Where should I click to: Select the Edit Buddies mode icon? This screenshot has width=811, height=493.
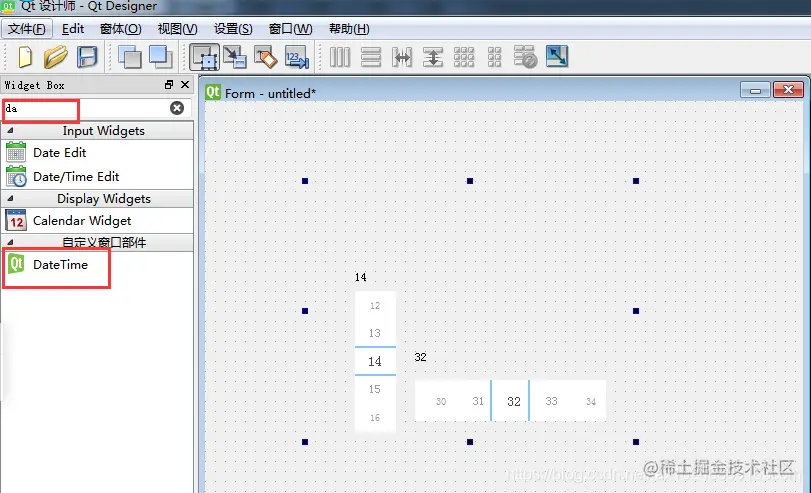(266, 57)
